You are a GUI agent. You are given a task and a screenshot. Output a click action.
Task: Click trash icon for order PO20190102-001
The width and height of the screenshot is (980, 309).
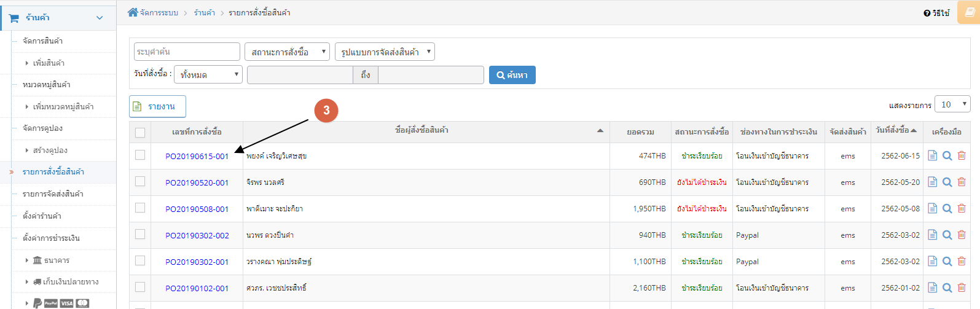click(962, 288)
